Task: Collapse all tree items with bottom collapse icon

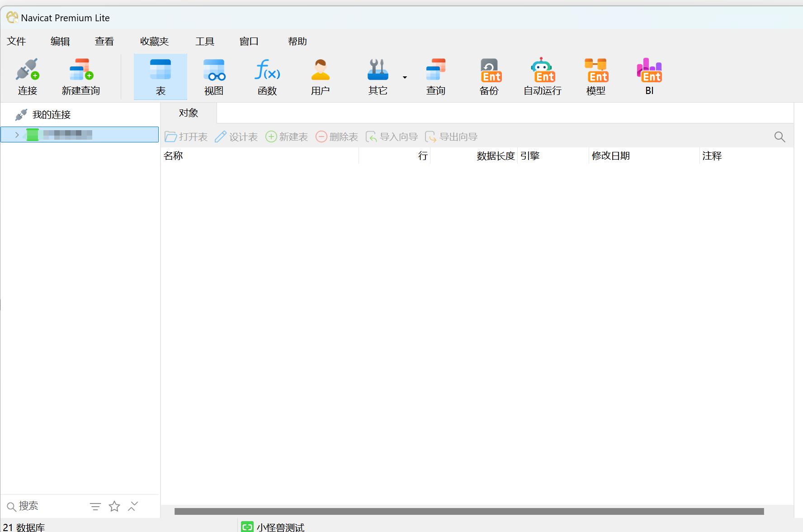Action: 132,506
